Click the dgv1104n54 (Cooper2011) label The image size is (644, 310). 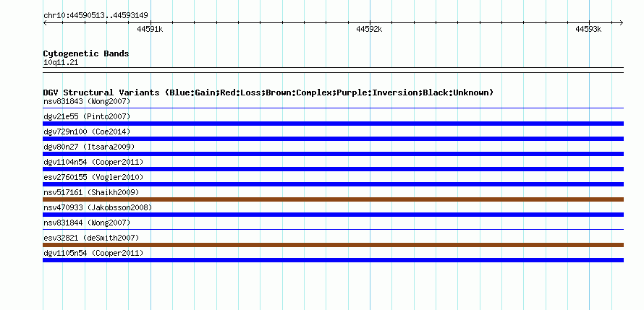93,162
